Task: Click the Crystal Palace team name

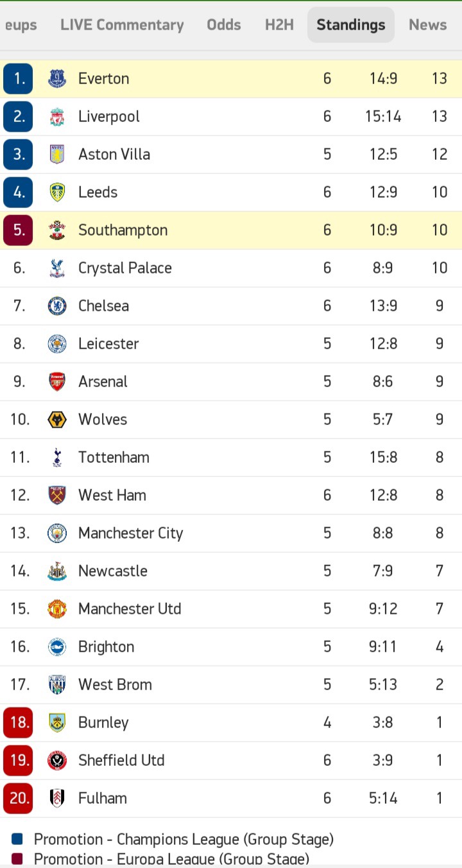Action: coord(125,268)
